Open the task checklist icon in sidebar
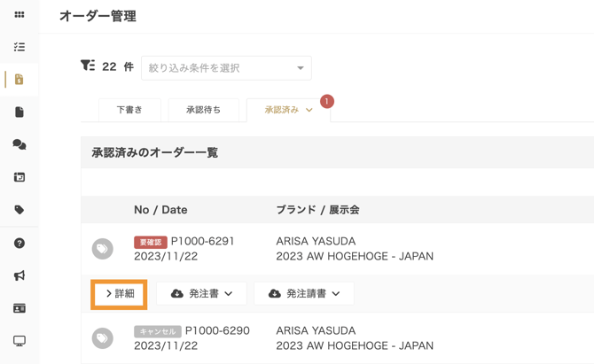594x364 pixels. (20, 47)
